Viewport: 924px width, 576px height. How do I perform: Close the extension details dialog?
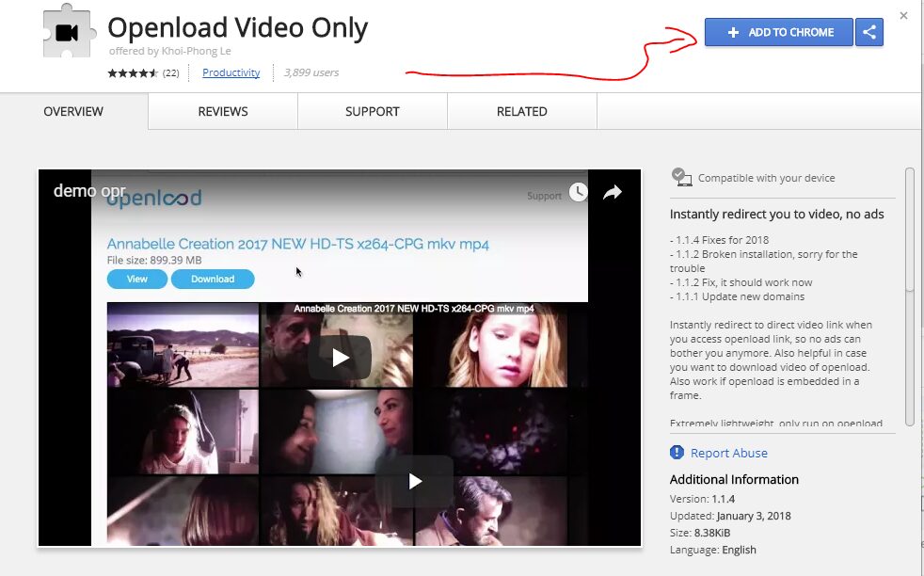pyautogui.click(x=903, y=16)
